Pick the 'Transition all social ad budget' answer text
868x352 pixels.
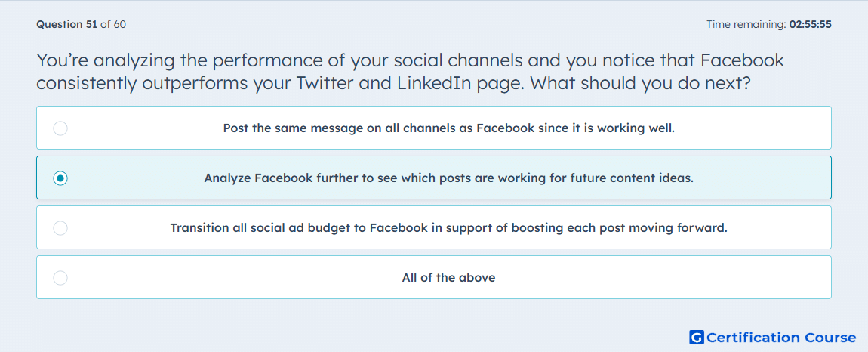(x=449, y=228)
